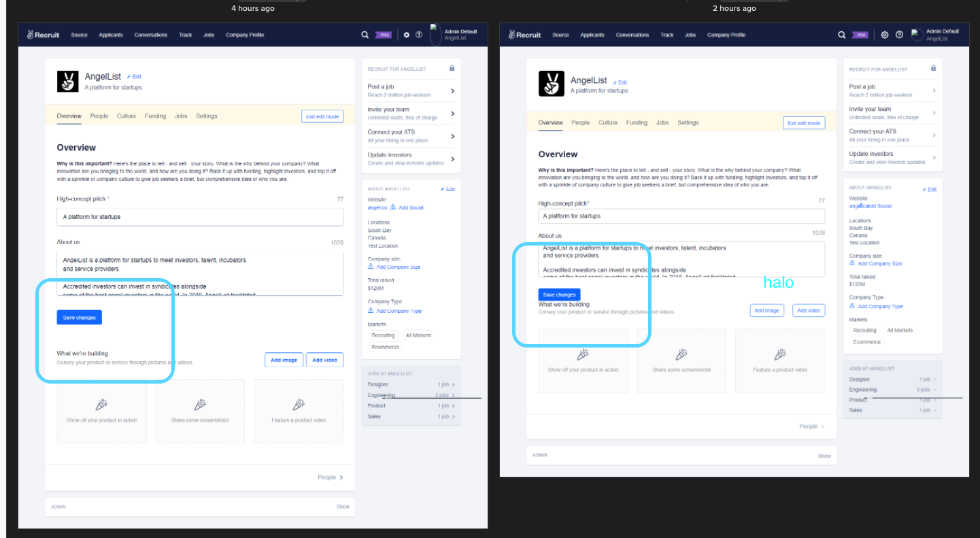The width and height of the screenshot is (980, 538).
Task: Click 'Exit edit mode' in the right screenshot
Action: (x=805, y=123)
